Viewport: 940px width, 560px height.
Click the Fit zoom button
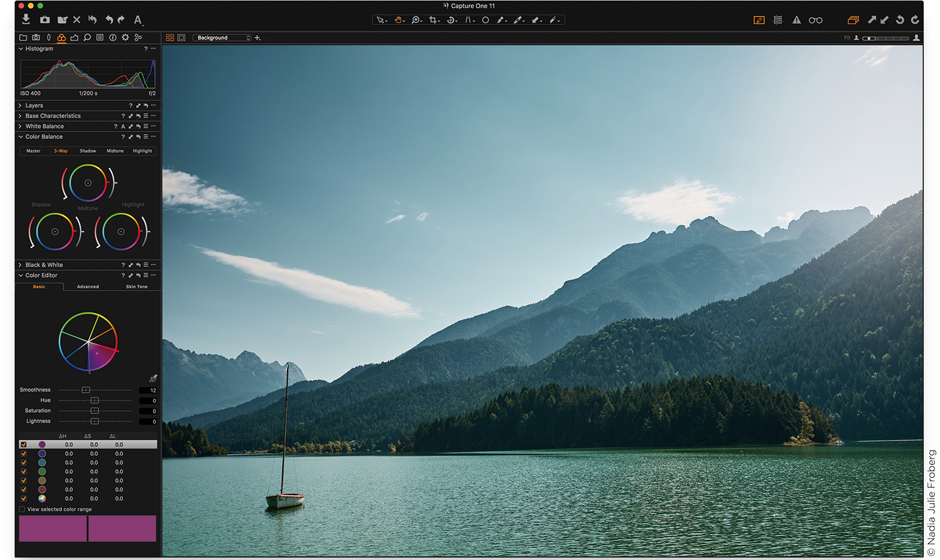click(846, 38)
